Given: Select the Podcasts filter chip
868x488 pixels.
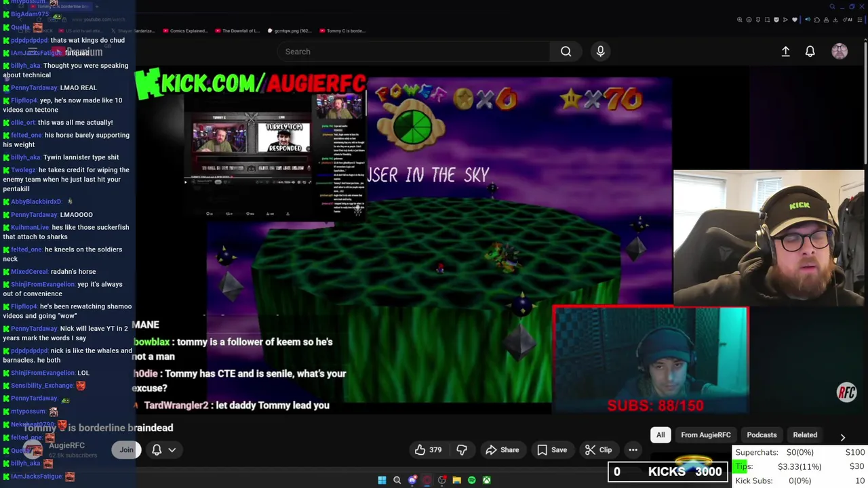Looking at the screenshot, I should tap(762, 435).
